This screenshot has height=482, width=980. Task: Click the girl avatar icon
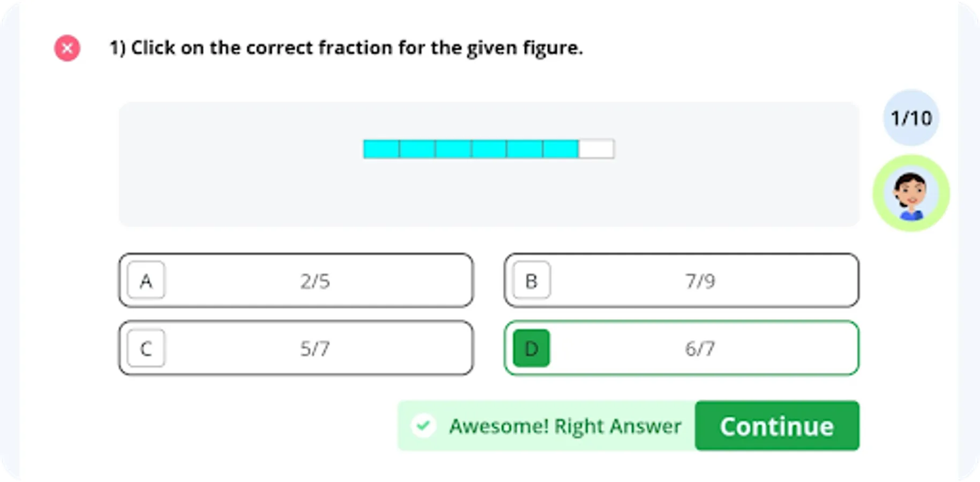tap(911, 193)
